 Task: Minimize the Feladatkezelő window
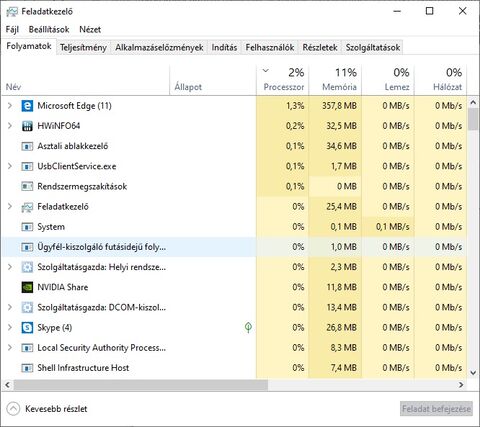[x=397, y=11]
